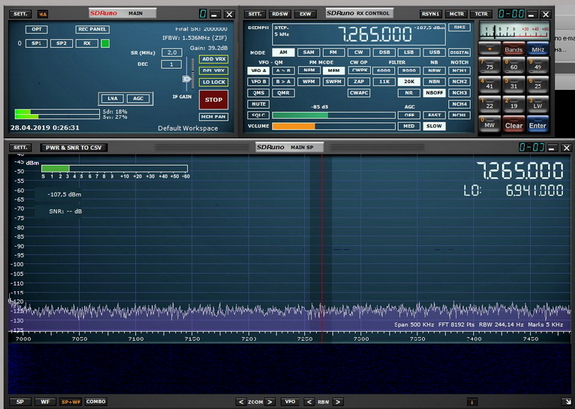The image size is (575, 409).
Task: Enable notch NCH2
Action: coord(459,81)
